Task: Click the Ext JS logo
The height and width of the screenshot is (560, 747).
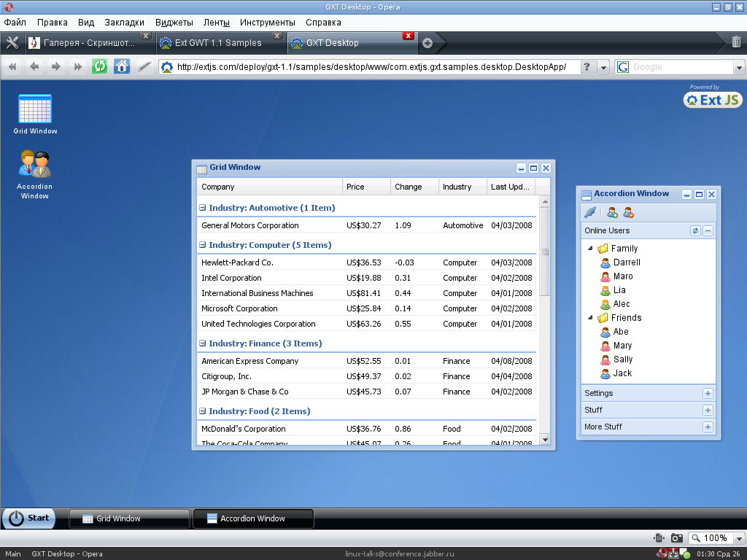Action: pyautogui.click(x=713, y=99)
